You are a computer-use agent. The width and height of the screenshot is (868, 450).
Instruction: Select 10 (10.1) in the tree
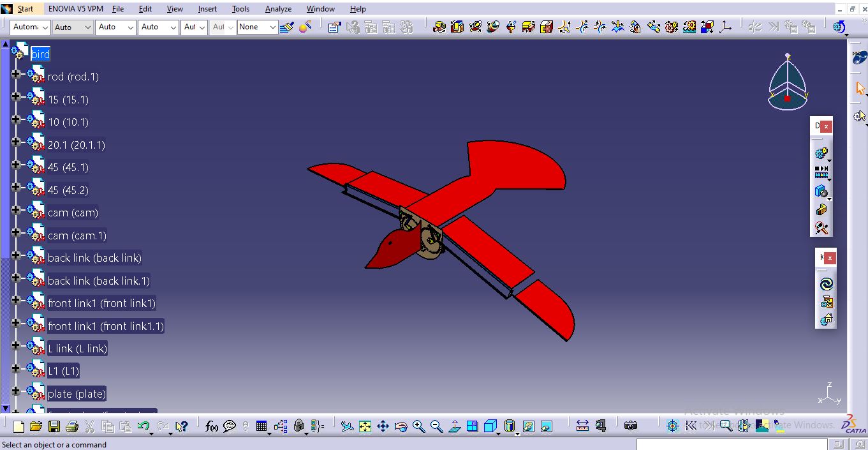(x=68, y=122)
